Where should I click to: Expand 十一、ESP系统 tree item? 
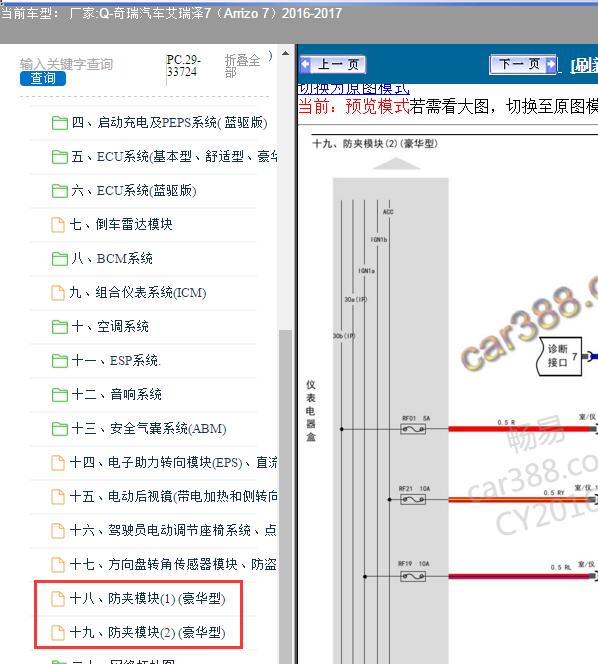[x=116, y=360]
